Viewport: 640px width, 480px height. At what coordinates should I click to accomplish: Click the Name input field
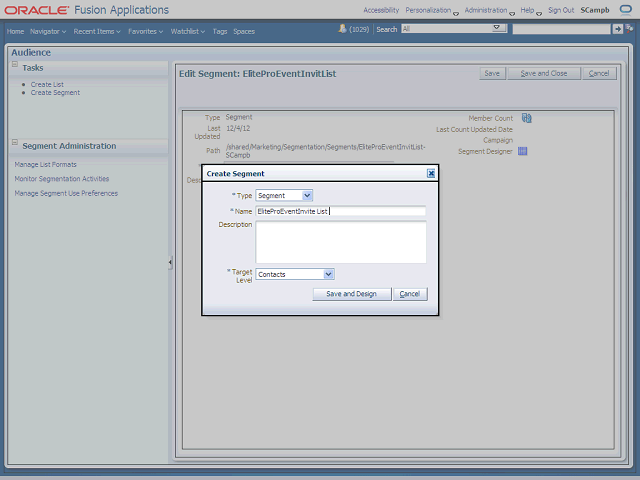click(340, 211)
